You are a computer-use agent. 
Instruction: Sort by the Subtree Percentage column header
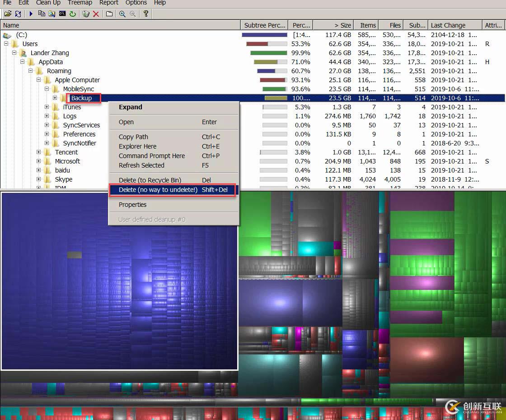click(x=264, y=25)
